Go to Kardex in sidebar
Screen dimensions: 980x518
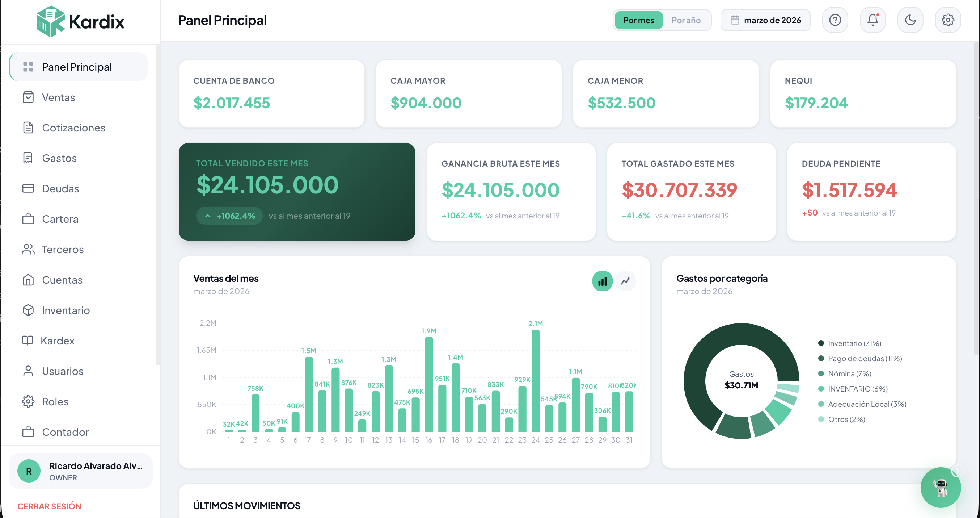[79, 340]
